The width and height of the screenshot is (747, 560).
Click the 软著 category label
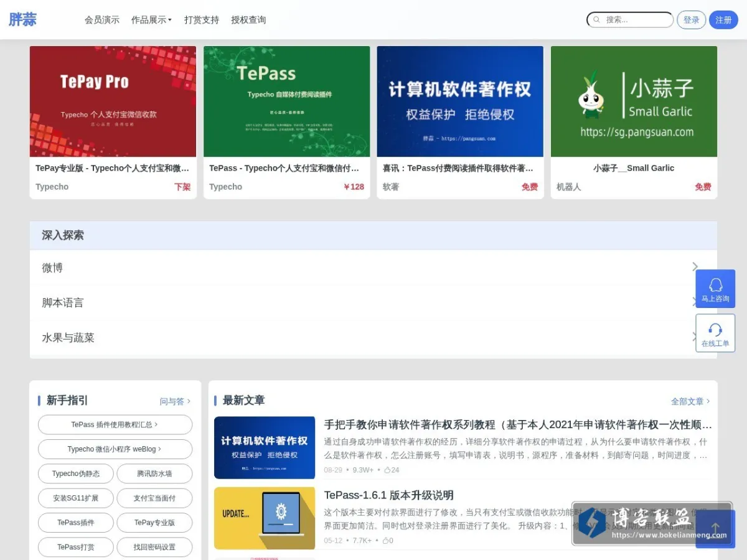391,187
